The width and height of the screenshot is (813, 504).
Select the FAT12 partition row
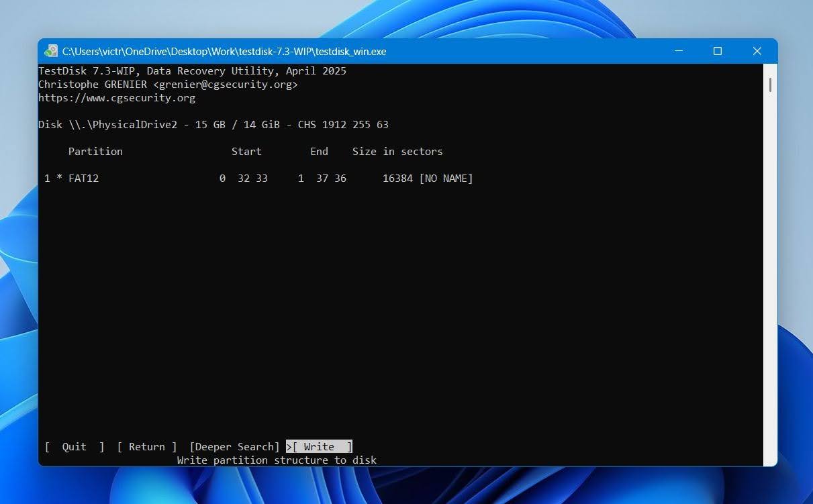click(258, 179)
